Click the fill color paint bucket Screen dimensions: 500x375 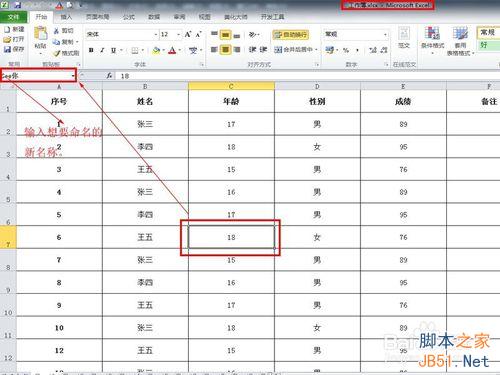[156, 50]
